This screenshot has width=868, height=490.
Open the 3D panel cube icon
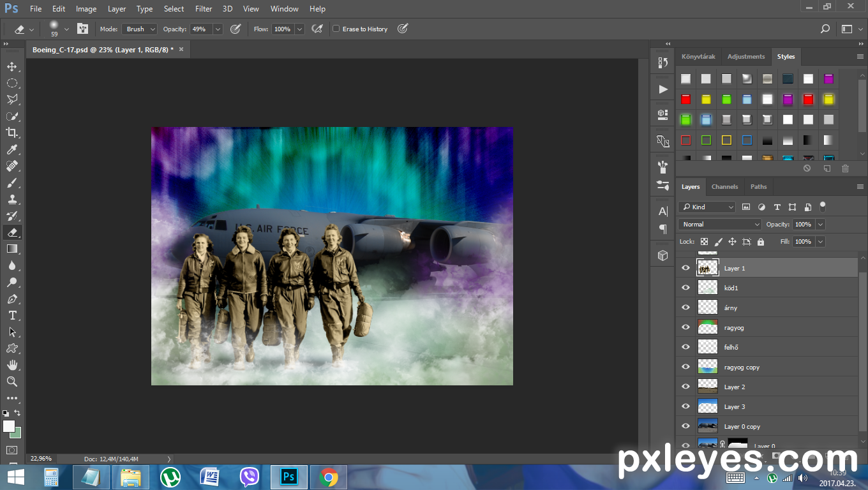pos(662,255)
